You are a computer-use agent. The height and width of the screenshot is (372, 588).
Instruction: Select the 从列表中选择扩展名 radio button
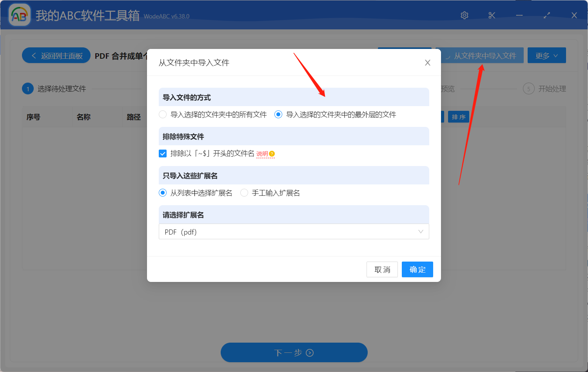(163, 193)
